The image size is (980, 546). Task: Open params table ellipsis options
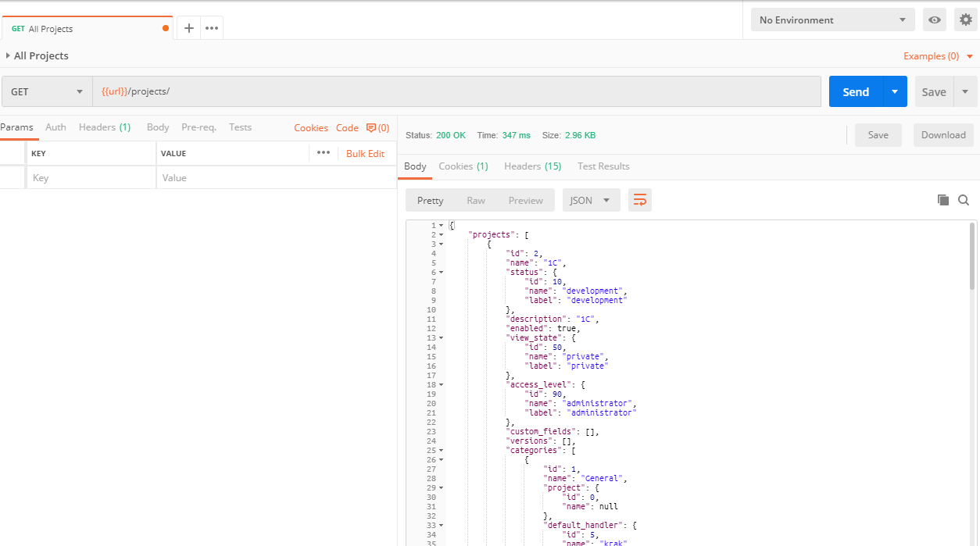324,153
